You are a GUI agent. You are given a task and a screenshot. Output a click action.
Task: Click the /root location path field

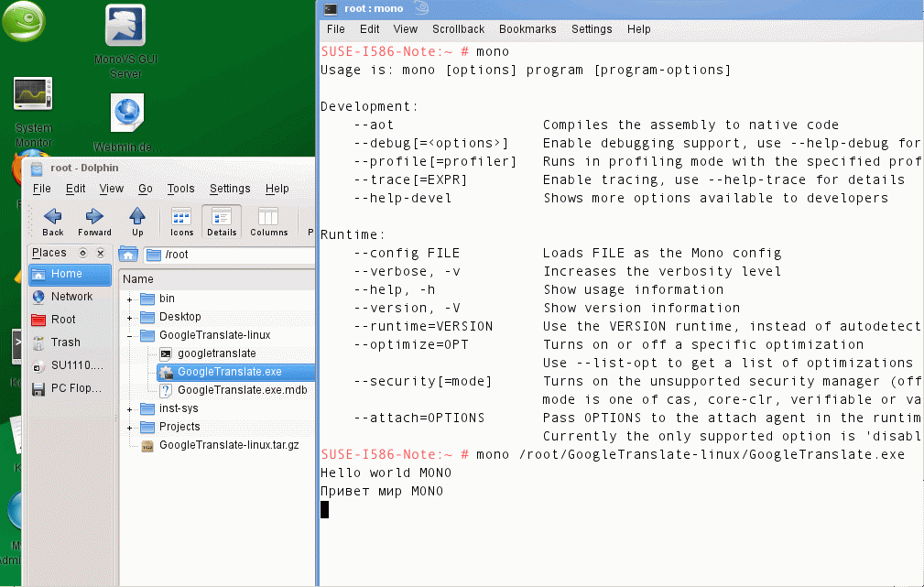(x=230, y=255)
